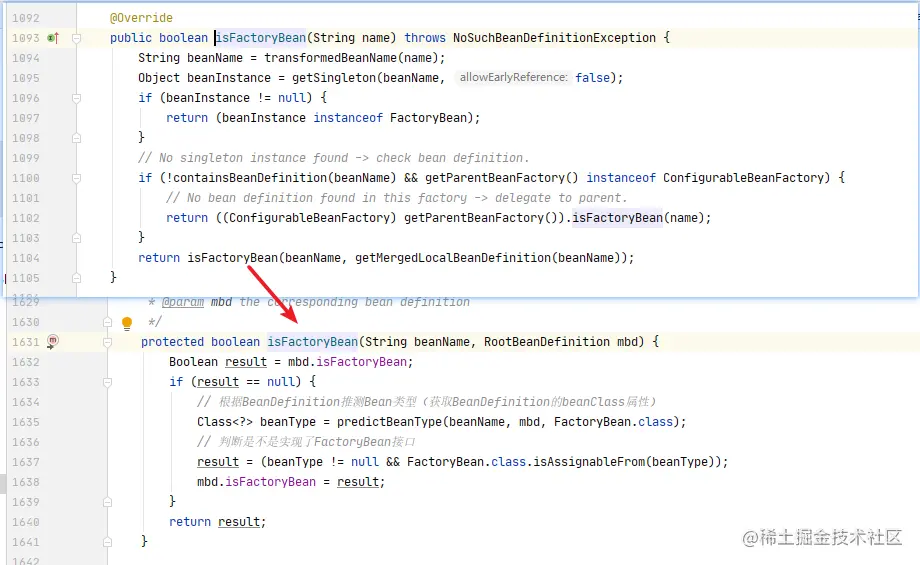Image resolution: width=920 pixels, height=565 pixels.
Task: Click line number 1104 in gutter
Action: click(26, 258)
